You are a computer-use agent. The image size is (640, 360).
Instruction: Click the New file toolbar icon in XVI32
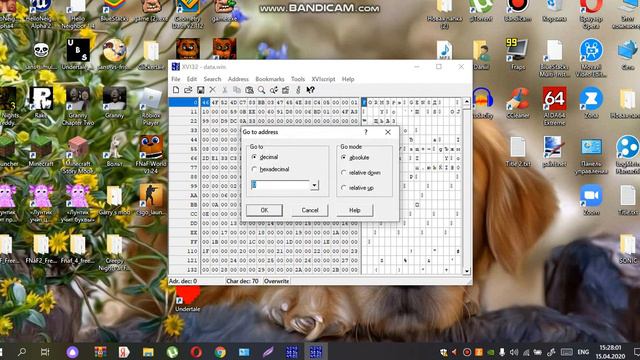coord(176,90)
